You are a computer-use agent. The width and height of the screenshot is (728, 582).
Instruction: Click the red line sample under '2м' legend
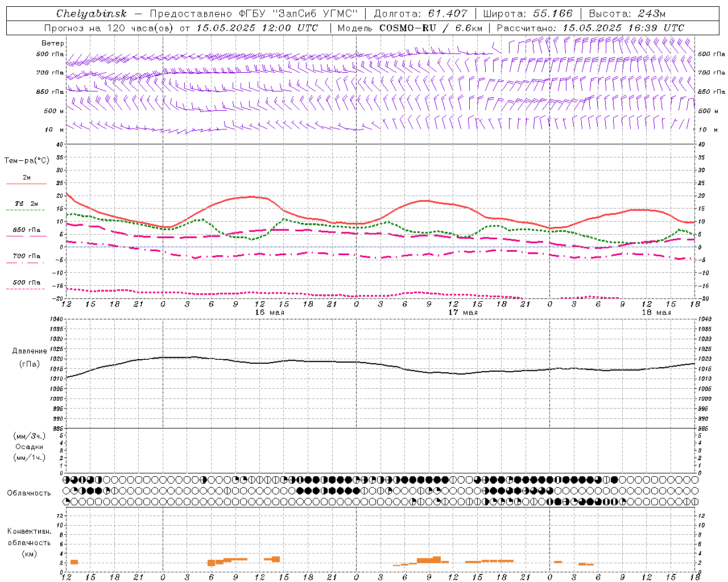(26, 184)
